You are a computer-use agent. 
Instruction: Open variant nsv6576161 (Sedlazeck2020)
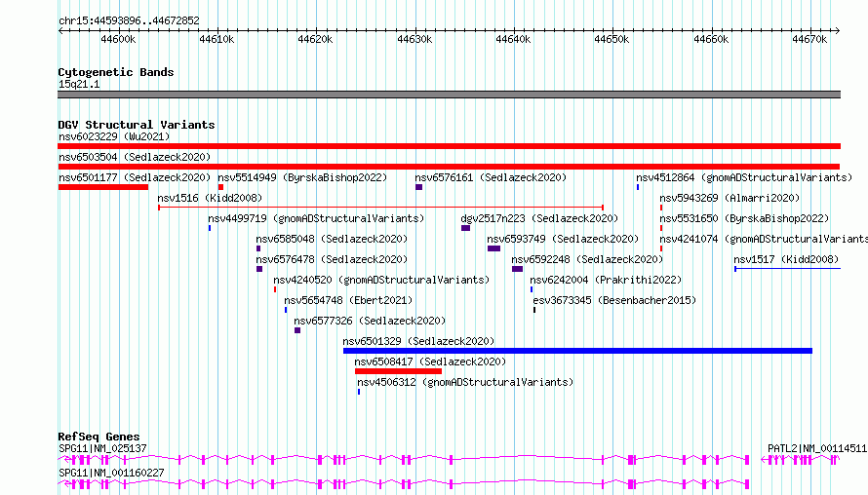(491, 177)
